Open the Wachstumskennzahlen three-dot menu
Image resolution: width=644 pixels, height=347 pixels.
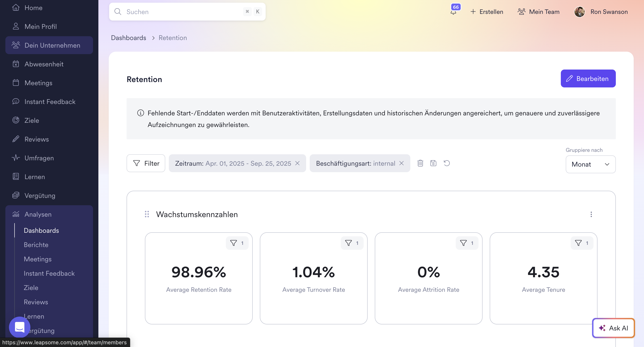(x=591, y=214)
